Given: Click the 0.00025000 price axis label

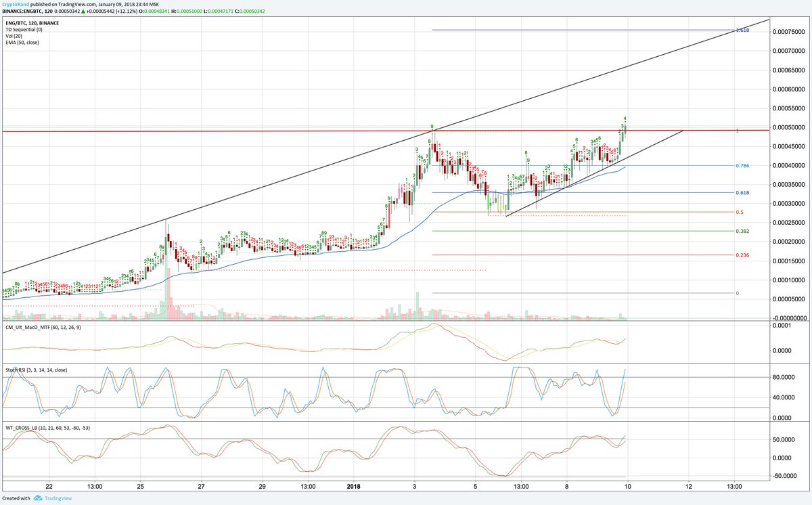Looking at the screenshot, I should click(x=789, y=223).
